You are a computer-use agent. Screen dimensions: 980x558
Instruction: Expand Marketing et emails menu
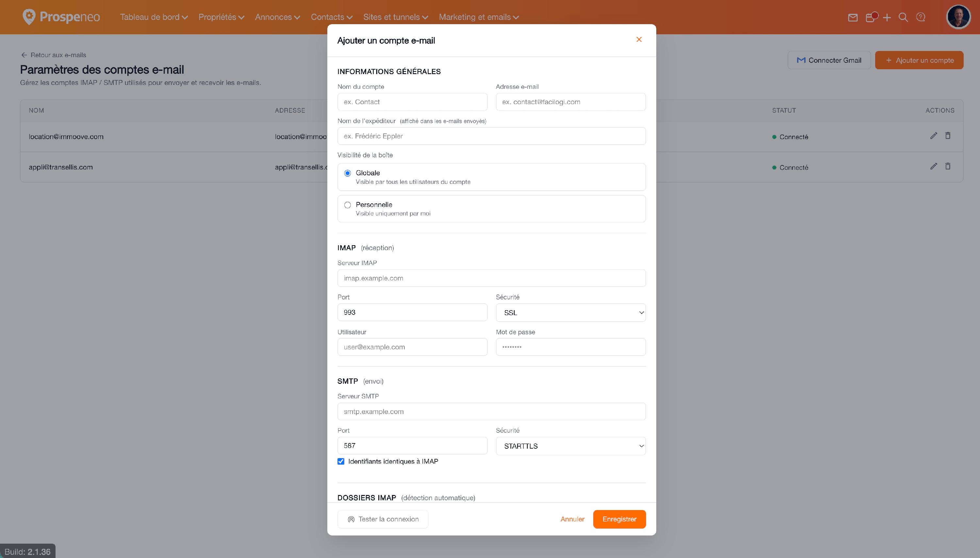479,17
